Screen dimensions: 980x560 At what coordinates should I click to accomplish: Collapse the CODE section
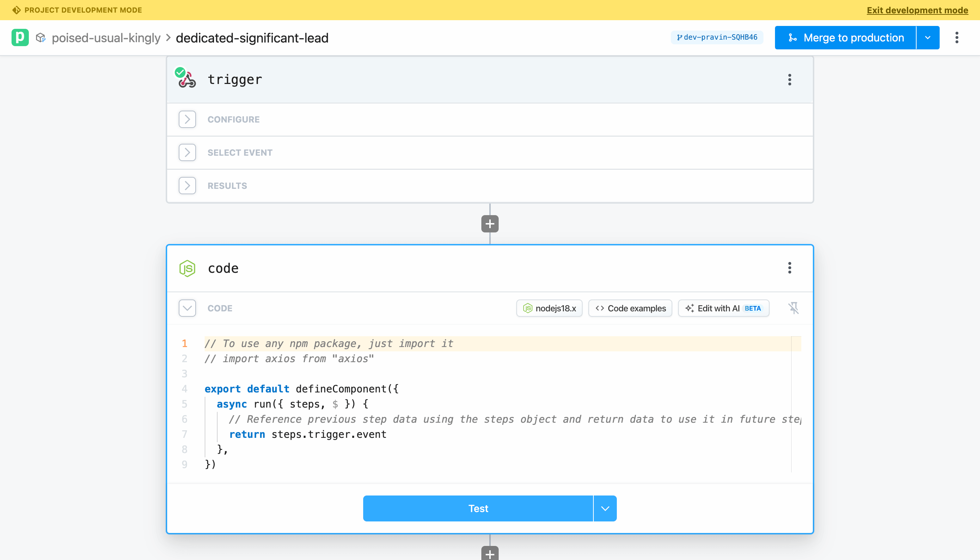[187, 308]
